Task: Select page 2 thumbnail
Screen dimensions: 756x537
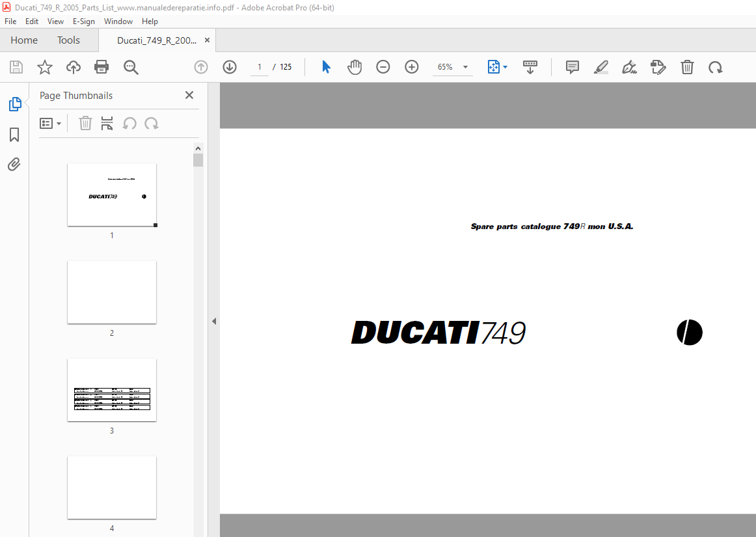Action: (112, 292)
